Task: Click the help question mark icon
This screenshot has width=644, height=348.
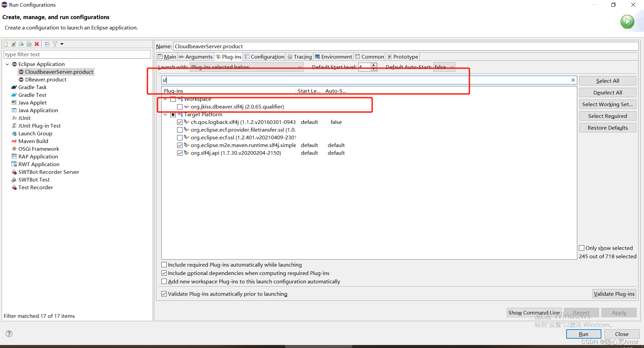Action: point(9,334)
